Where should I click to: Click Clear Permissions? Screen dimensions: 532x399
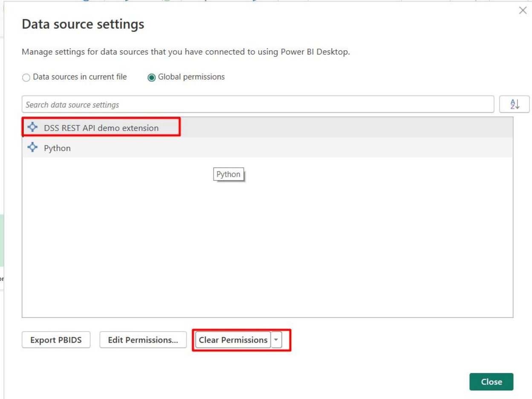[x=233, y=340]
